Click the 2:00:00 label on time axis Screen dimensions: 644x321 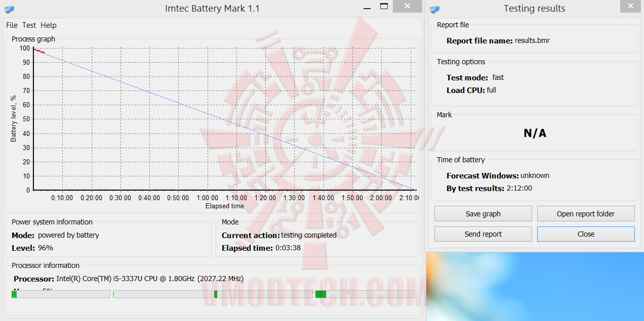(x=381, y=198)
